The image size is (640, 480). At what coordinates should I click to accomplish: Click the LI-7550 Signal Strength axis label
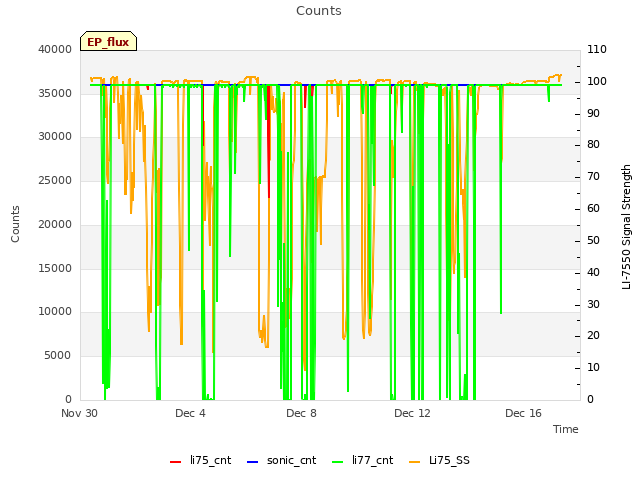626,227
